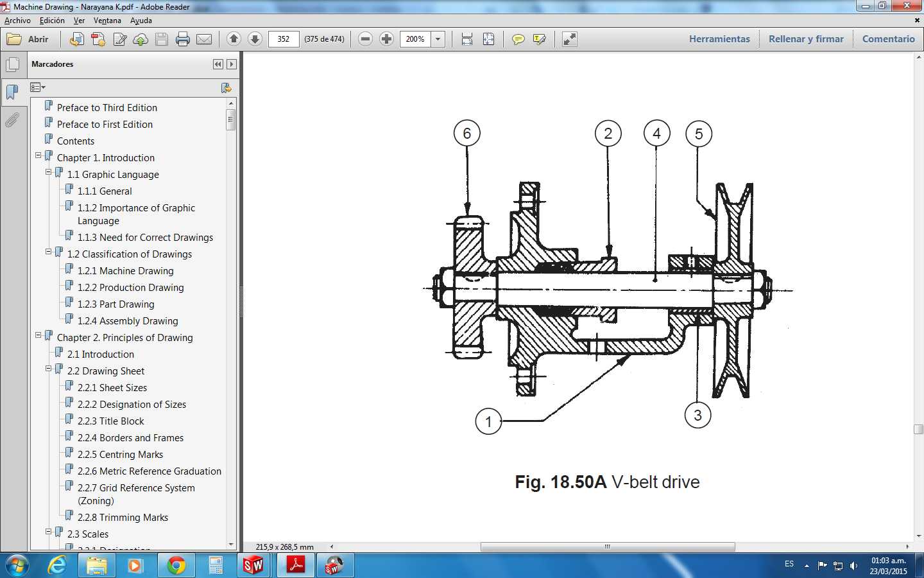Select the 2.2.3 Title Block bookmark
The image size is (924, 578).
coord(110,421)
